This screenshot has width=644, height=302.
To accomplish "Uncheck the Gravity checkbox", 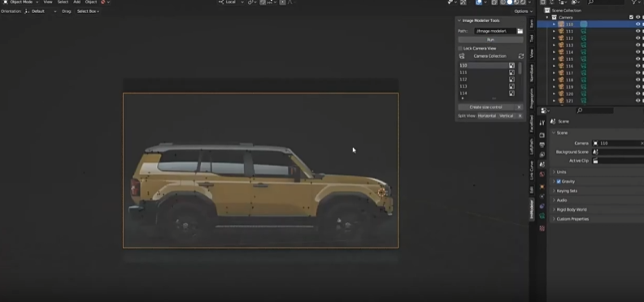I will 559,182.
